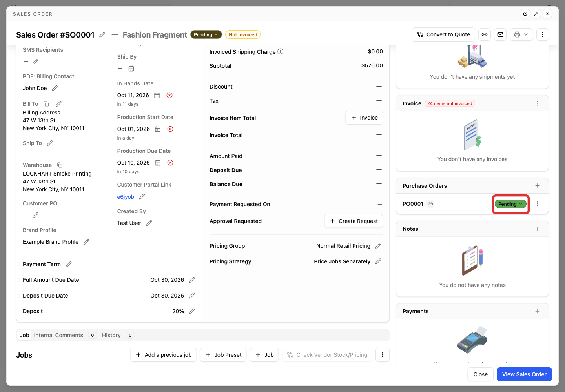The height and width of the screenshot is (392, 565).
Task: Add a Job Preset
Action: [x=223, y=355]
